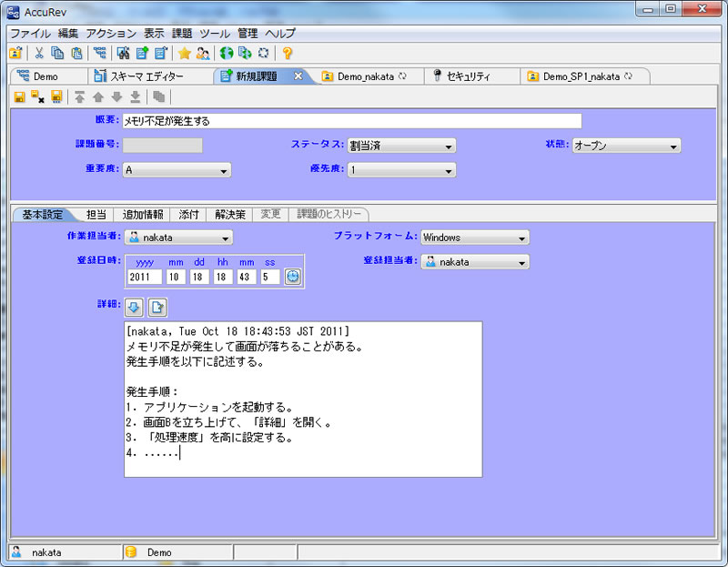Open the ヘルプ menu
The height and width of the screenshot is (567, 728).
point(280,34)
